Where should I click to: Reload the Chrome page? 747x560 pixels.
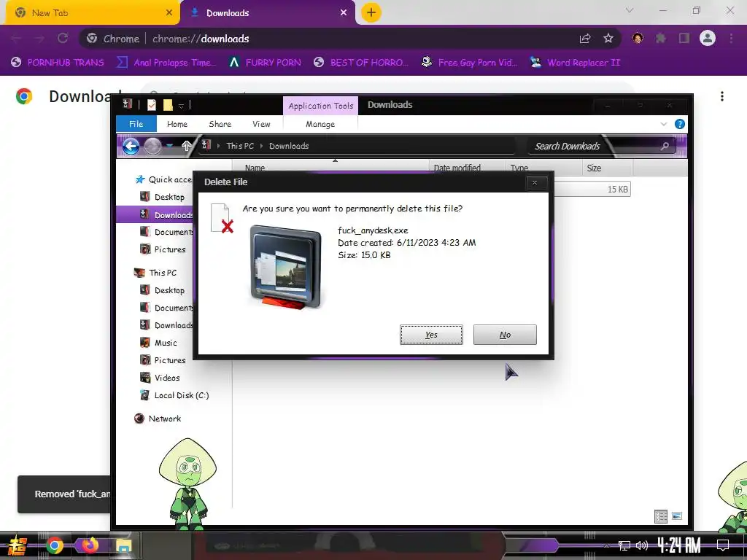[63, 39]
